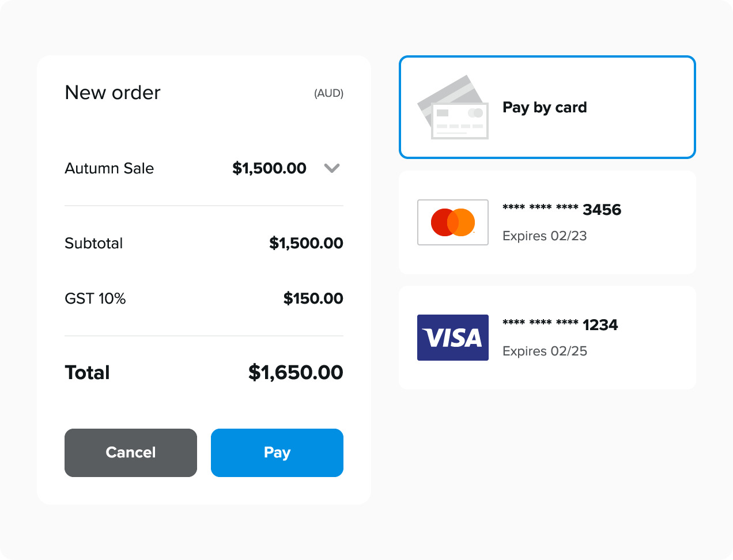This screenshot has width=733, height=560.
Task: Click the credit card icon
Action: [x=453, y=108]
